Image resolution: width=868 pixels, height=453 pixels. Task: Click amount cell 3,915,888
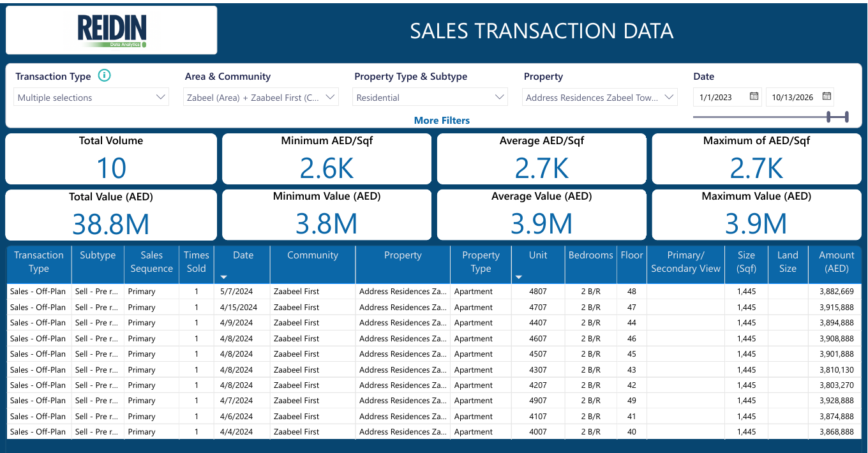(835, 308)
